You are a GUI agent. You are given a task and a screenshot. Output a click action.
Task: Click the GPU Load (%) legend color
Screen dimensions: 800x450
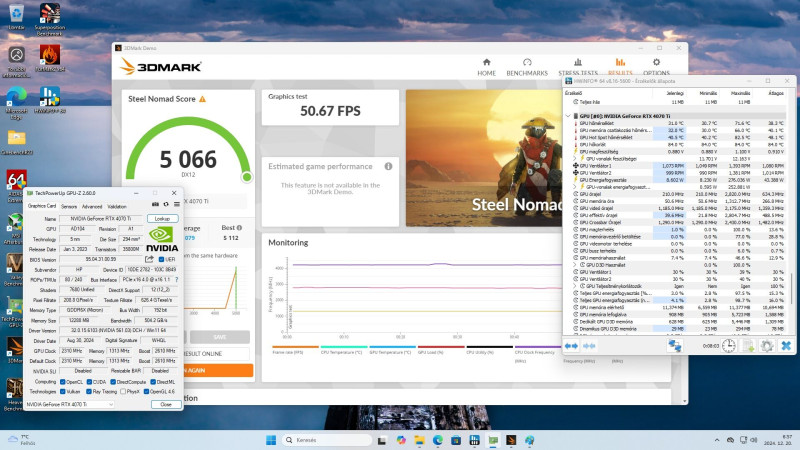441,347
